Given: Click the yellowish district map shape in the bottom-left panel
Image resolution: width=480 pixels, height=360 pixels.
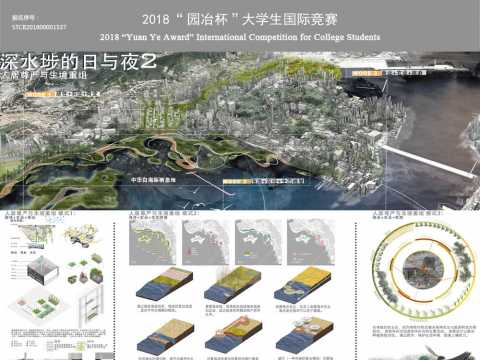Looking at the screenshot, I should (82, 235).
